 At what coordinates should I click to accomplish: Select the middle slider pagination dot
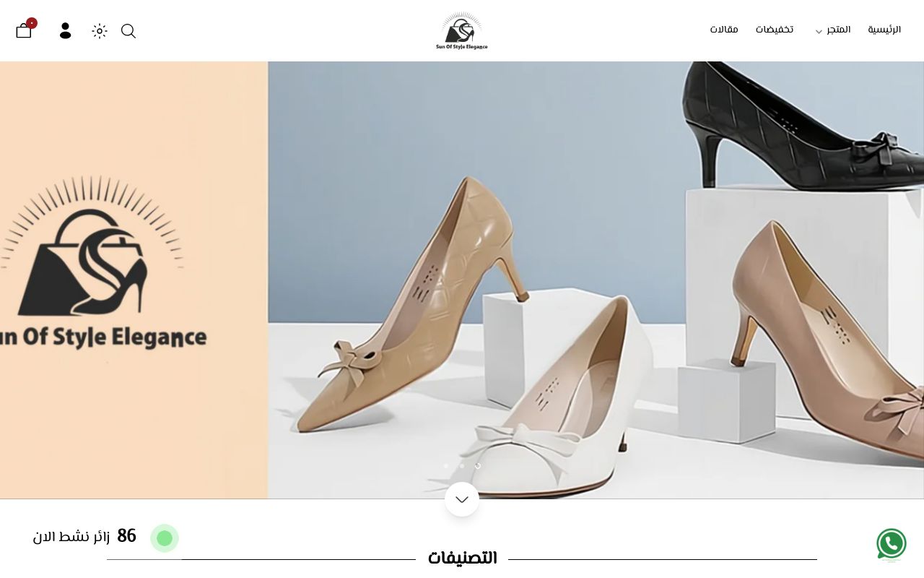[x=462, y=466]
